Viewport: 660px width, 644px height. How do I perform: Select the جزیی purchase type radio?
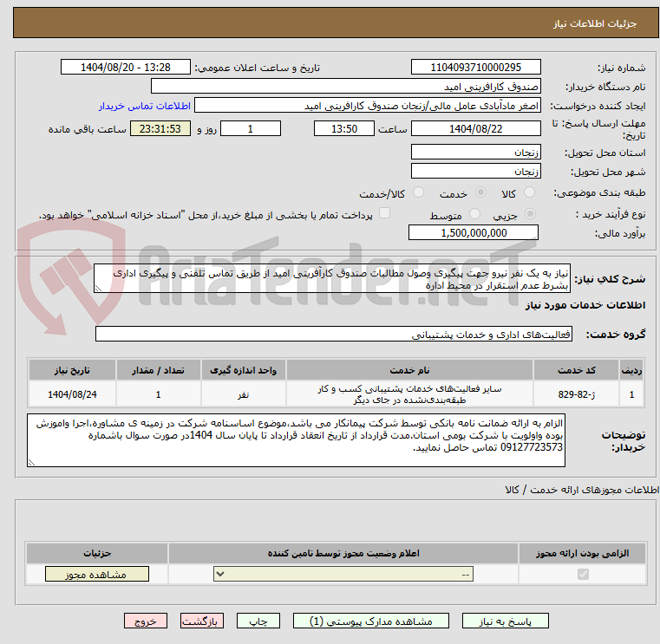pos(531,214)
